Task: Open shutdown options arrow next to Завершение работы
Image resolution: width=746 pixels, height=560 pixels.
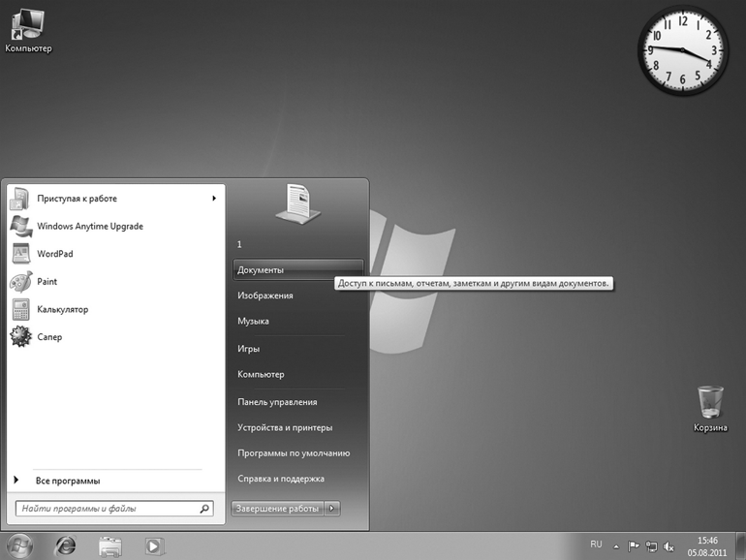Action: click(x=332, y=508)
